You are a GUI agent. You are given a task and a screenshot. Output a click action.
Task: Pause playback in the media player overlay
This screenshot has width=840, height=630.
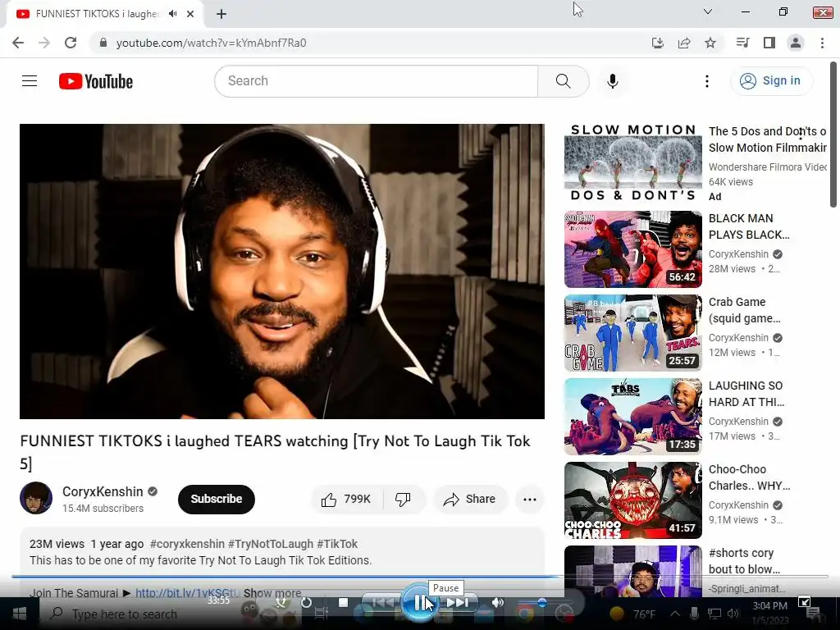click(x=419, y=603)
